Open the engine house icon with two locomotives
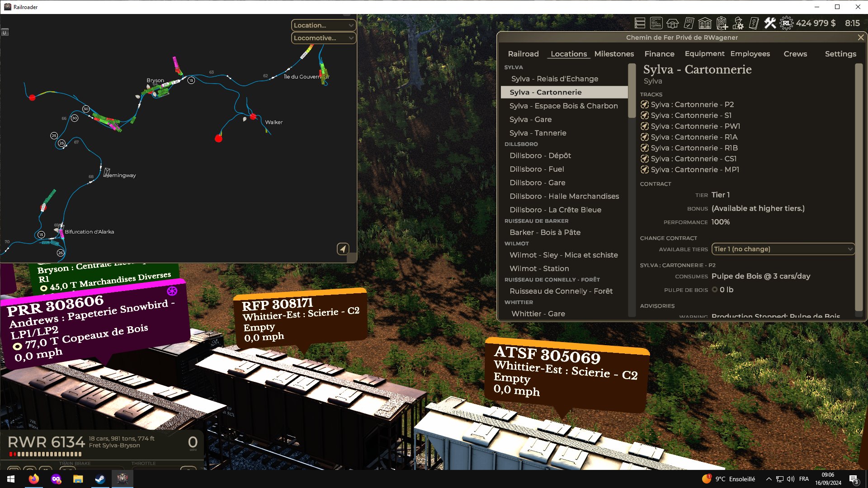 [705, 23]
